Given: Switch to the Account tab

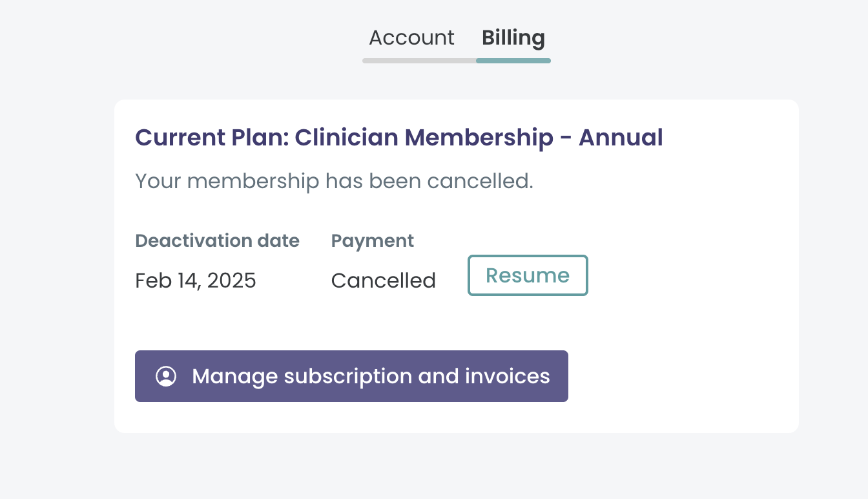Looking at the screenshot, I should (x=411, y=37).
